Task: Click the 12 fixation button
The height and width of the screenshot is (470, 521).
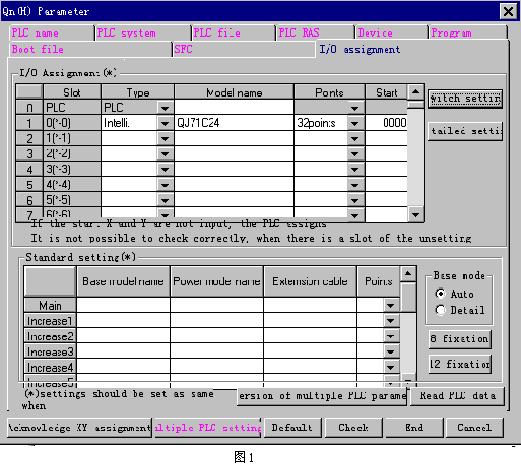Action: pos(460,364)
